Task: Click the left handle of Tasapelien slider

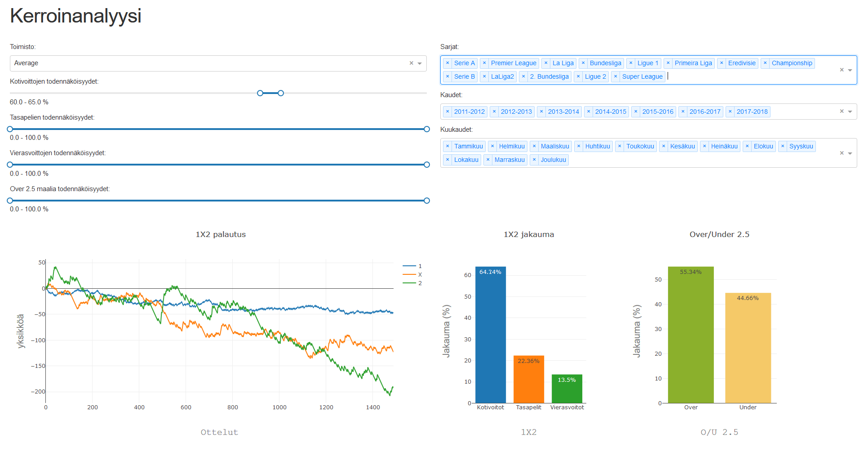Action: click(x=10, y=129)
